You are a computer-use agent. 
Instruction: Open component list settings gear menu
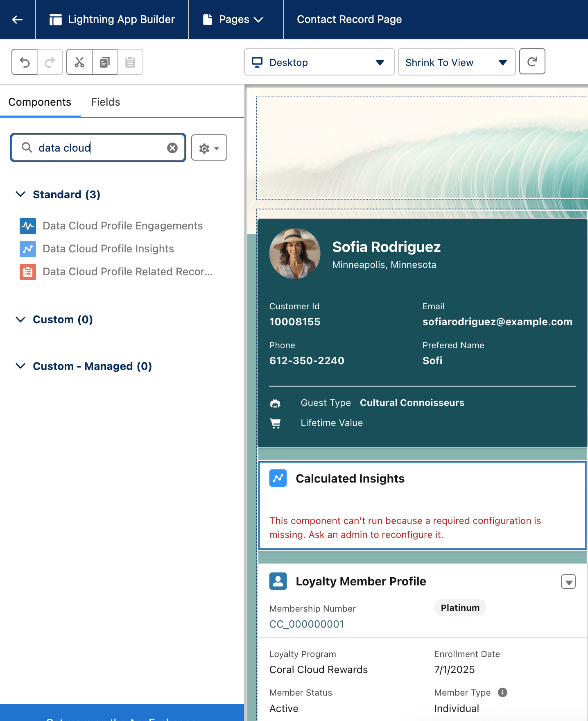point(209,148)
